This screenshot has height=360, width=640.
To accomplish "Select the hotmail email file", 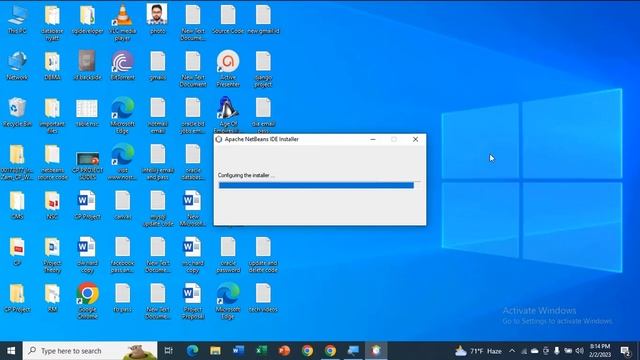I will point(158,115).
